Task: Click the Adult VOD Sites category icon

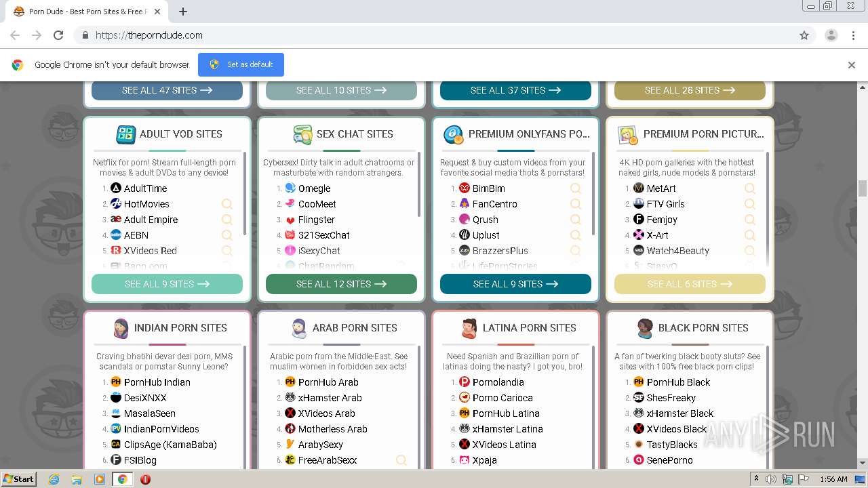Action: pos(126,134)
